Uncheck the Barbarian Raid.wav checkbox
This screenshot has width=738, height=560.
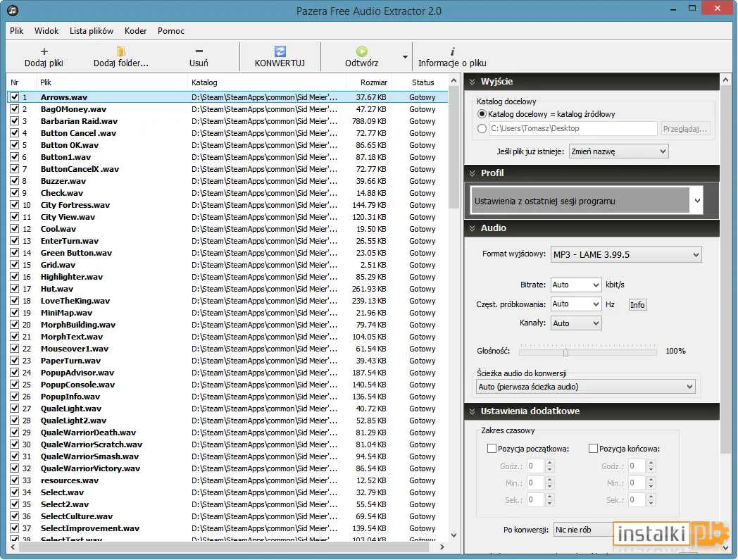15,121
